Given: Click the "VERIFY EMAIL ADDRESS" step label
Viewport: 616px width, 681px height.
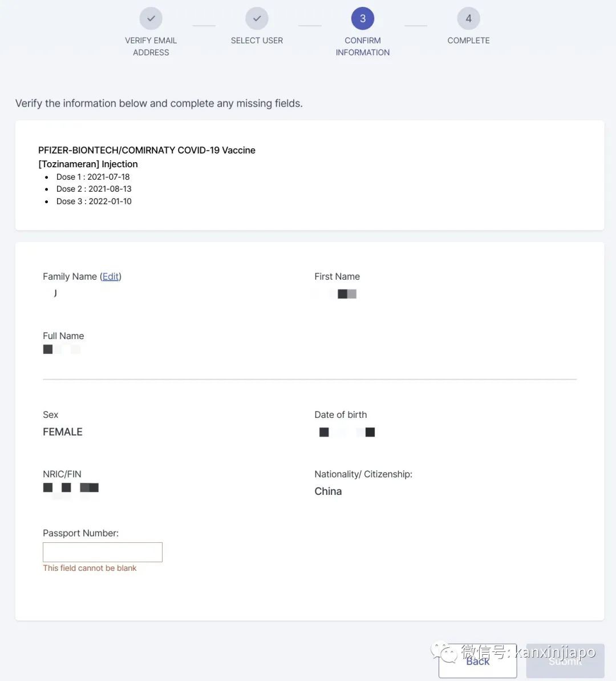Looking at the screenshot, I should tap(151, 46).
